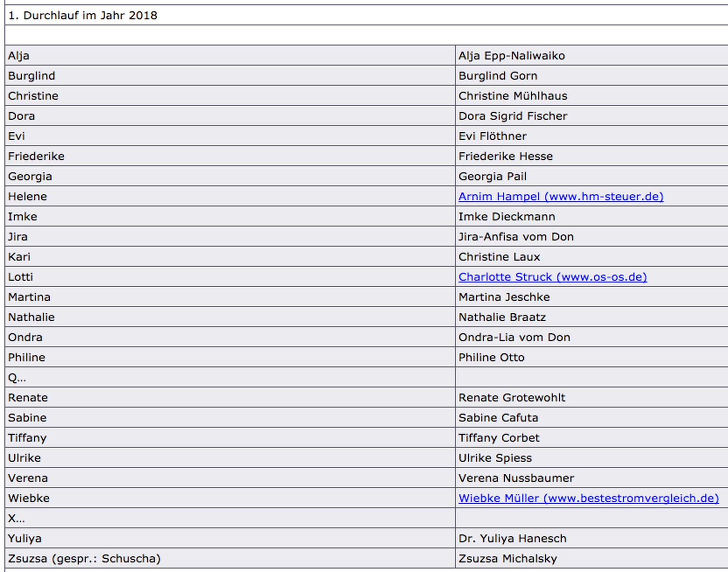
Task: Select the 'Ondra-Lia vom Don' cell
Action: tap(514, 337)
